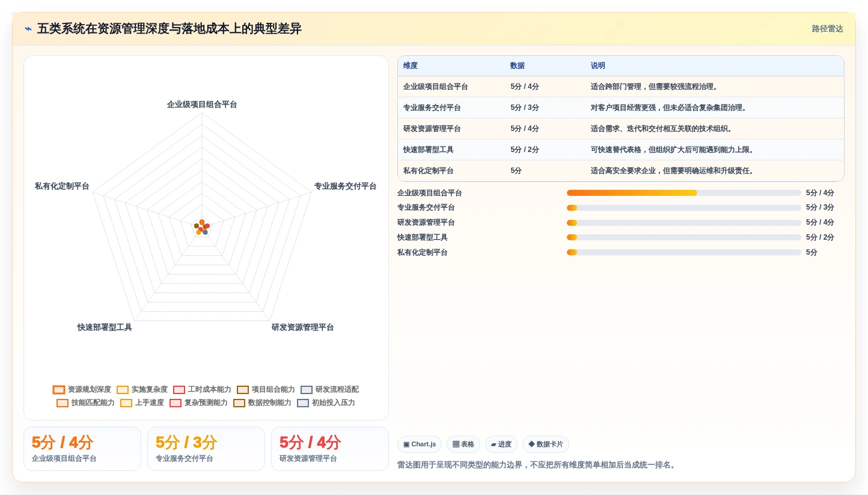Image resolution: width=868 pixels, height=495 pixels.
Task: Click the 研发资源管理平台 progress bar
Action: [x=684, y=223]
